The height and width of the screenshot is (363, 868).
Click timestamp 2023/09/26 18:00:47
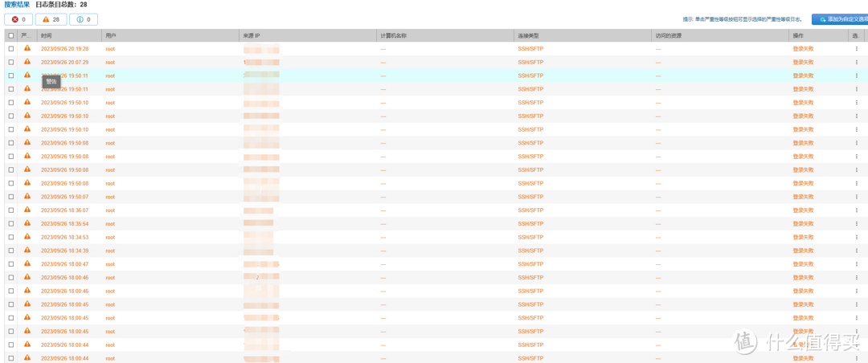tap(65, 264)
